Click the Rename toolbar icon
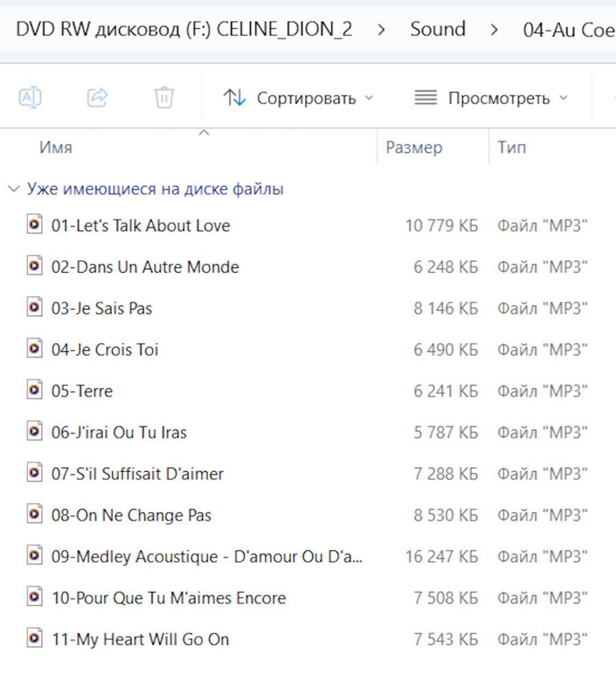This screenshot has width=616, height=700. click(30, 97)
